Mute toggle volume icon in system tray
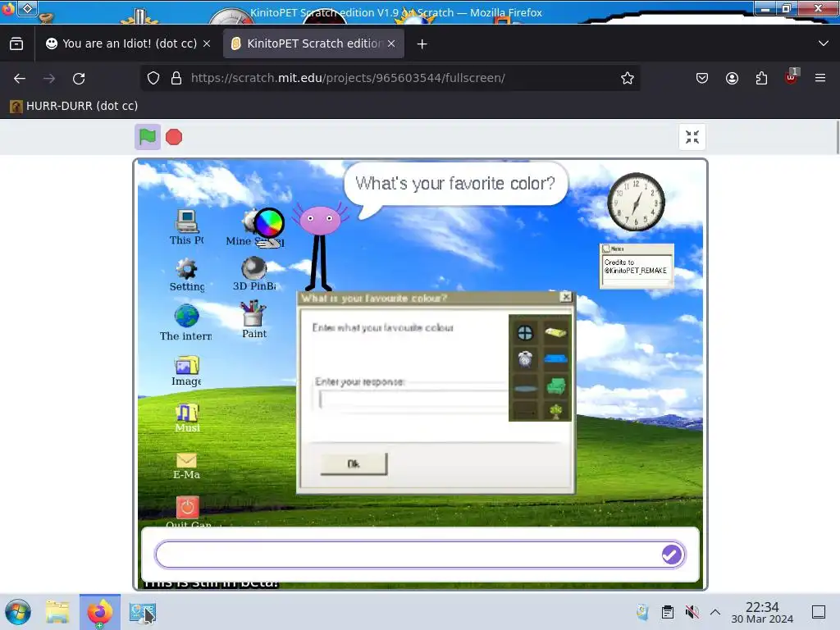 point(692,612)
